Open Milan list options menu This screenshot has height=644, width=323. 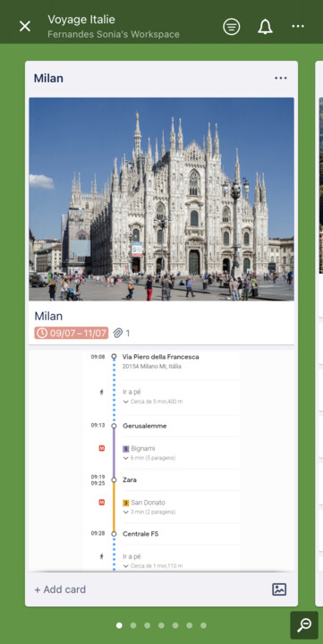click(x=281, y=78)
